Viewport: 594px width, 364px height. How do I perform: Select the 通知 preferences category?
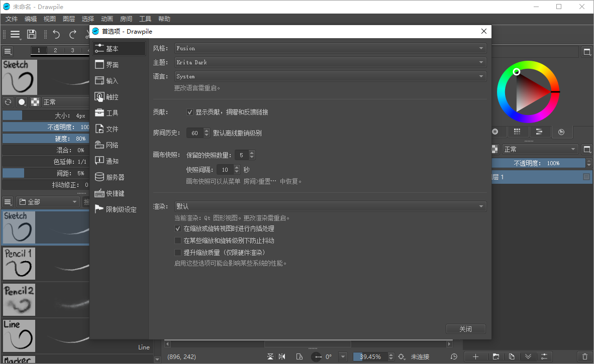click(x=119, y=161)
